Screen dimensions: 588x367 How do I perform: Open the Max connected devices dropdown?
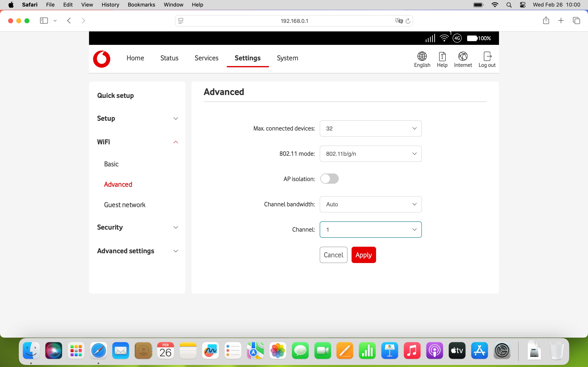[370, 128]
